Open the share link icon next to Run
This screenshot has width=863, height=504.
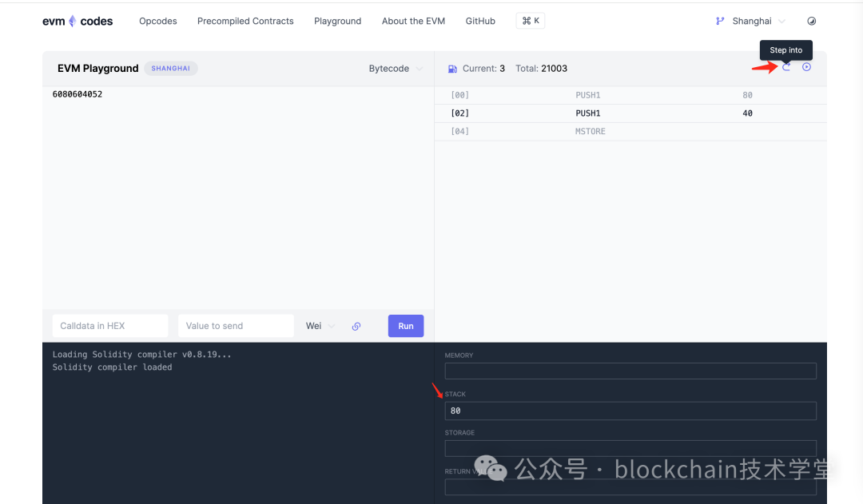pos(356,326)
